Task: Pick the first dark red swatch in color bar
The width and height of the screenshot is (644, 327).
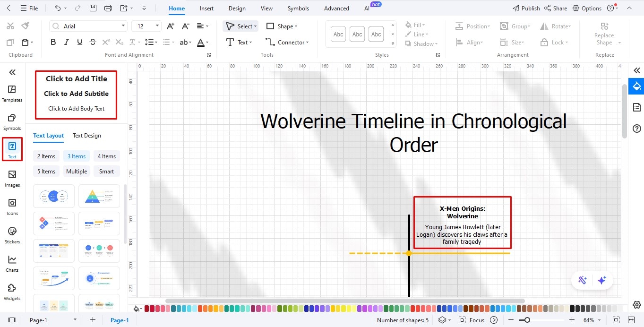Action: click(x=147, y=309)
